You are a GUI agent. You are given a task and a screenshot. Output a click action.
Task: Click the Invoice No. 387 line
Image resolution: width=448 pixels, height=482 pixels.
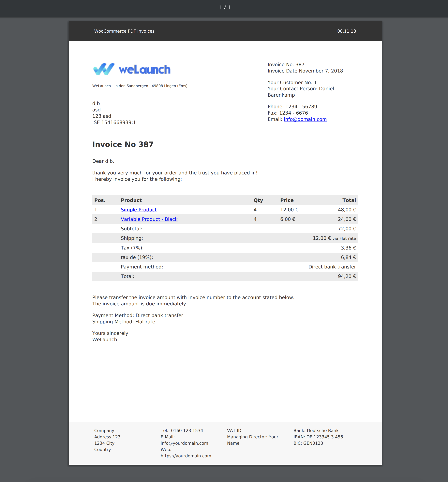pyautogui.click(x=286, y=64)
